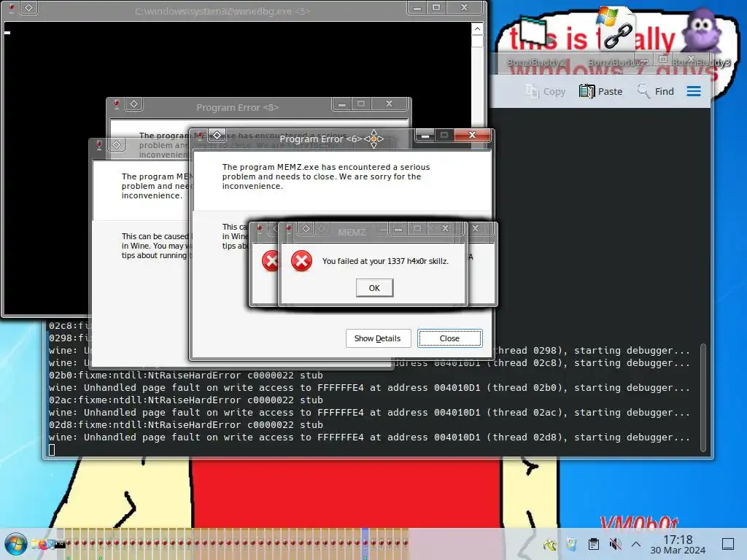Open the window menu button of the leftmost Program Error window
The height and width of the screenshot is (560, 747).
coord(117,145)
